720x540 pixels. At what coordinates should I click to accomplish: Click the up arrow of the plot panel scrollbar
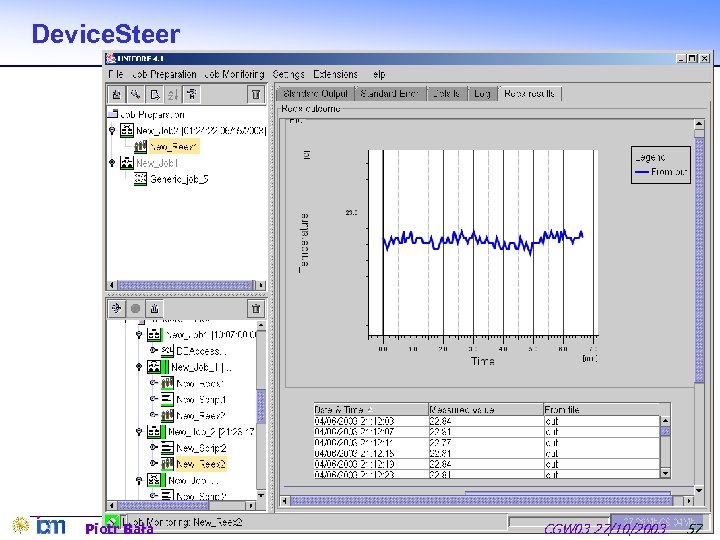coord(699,124)
